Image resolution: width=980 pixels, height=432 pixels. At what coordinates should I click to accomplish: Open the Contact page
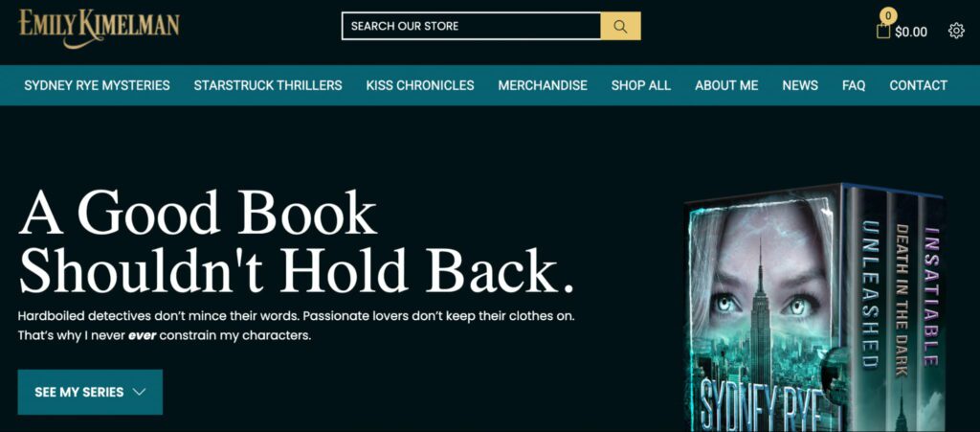coord(918,85)
